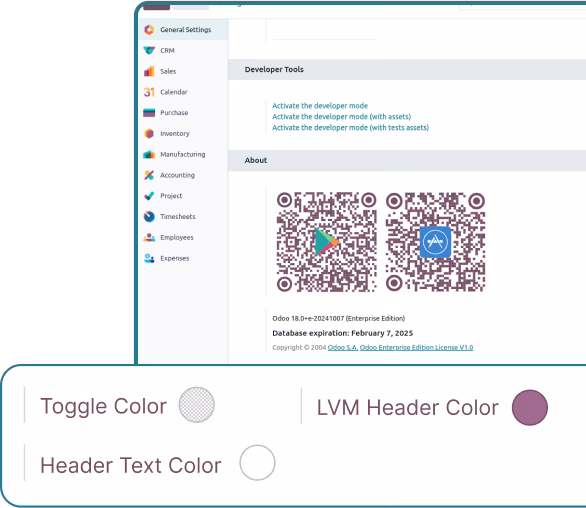Click the Sales bar chart icon

[x=149, y=71]
